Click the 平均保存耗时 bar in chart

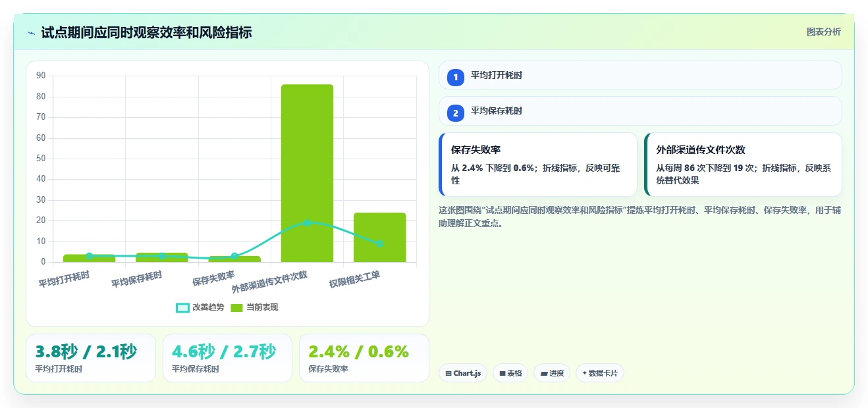[162, 257]
